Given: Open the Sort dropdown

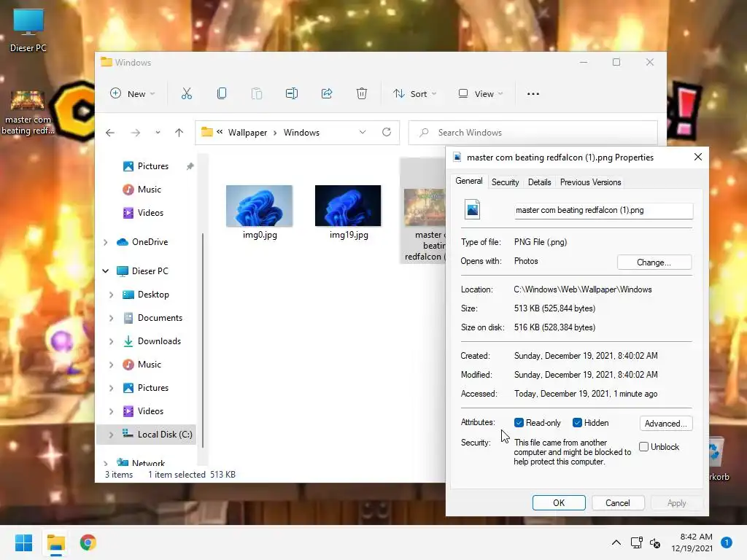Looking at the screenshot, I should [414, 94].
